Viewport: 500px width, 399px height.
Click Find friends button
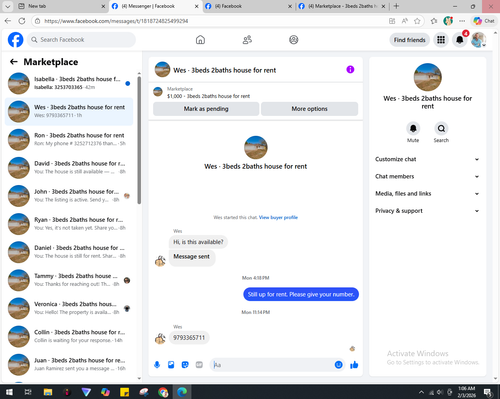pos(409,40)
